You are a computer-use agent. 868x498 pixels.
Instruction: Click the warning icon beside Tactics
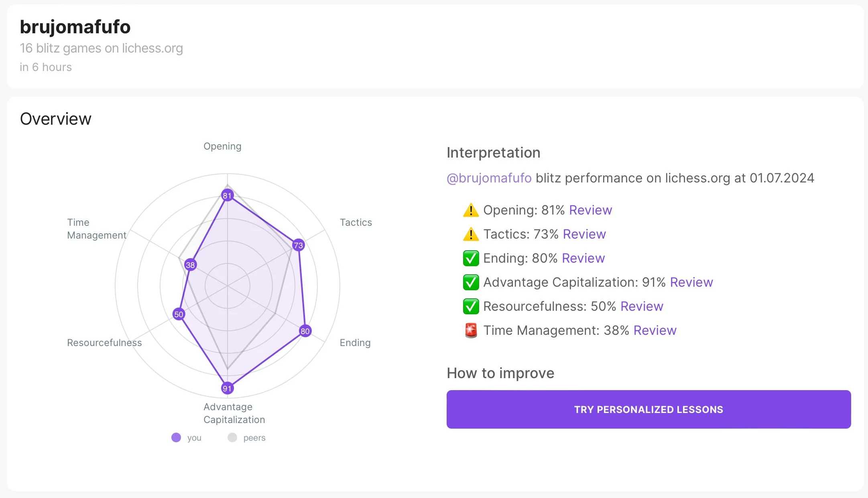tap(471, 234)
